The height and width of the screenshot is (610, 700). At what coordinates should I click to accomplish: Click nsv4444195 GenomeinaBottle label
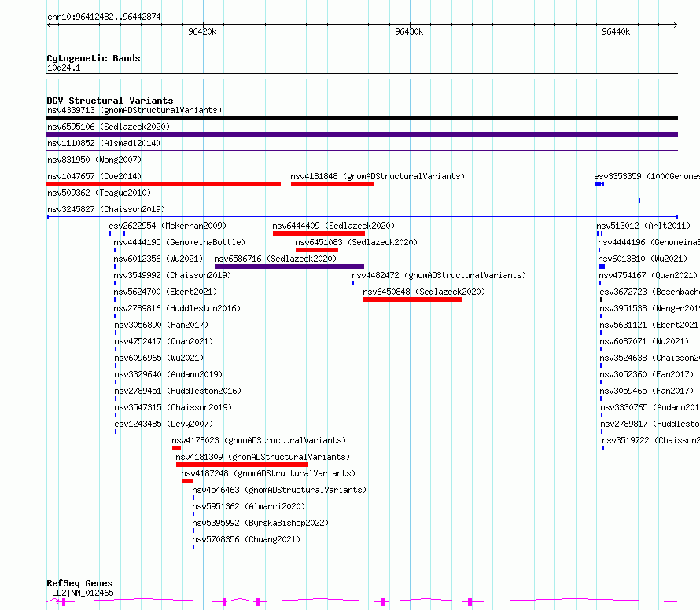tap(179, 242)
